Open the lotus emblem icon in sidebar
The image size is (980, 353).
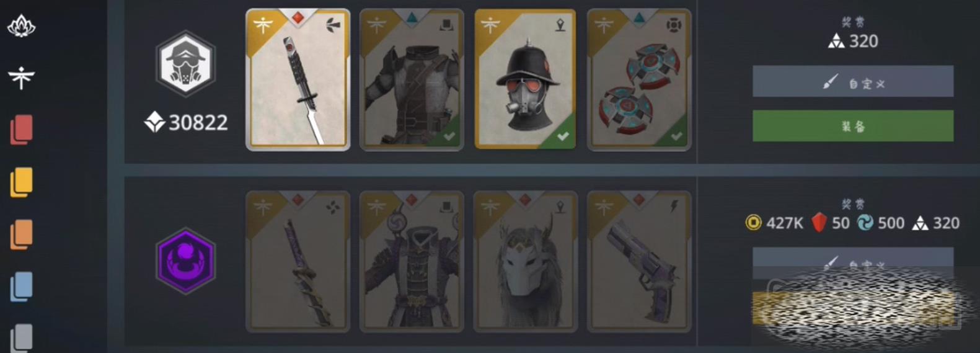pyautogui.click(x=21, y=26)
